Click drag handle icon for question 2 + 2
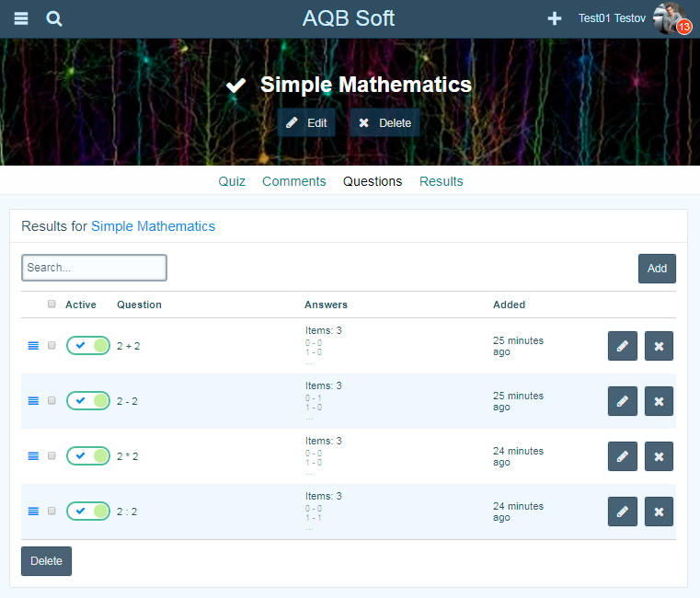700x598 pixels. coord(33,346)
